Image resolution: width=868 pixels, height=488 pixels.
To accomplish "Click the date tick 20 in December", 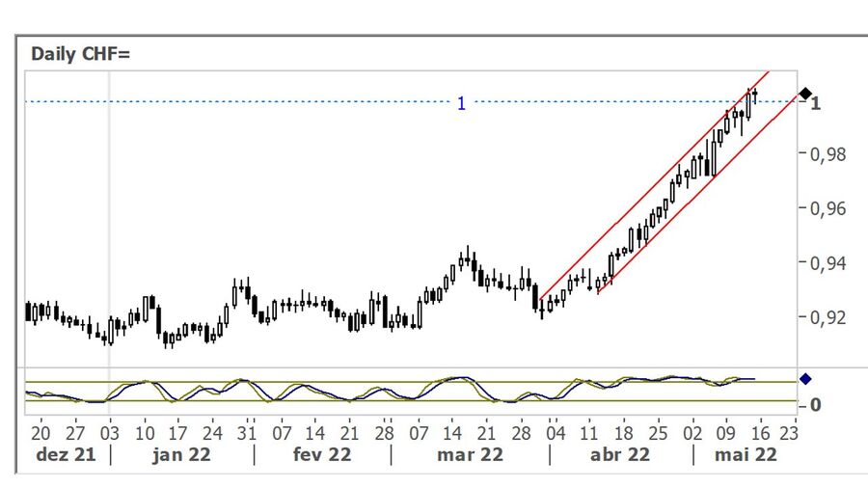I will click(x=41, y=433).
